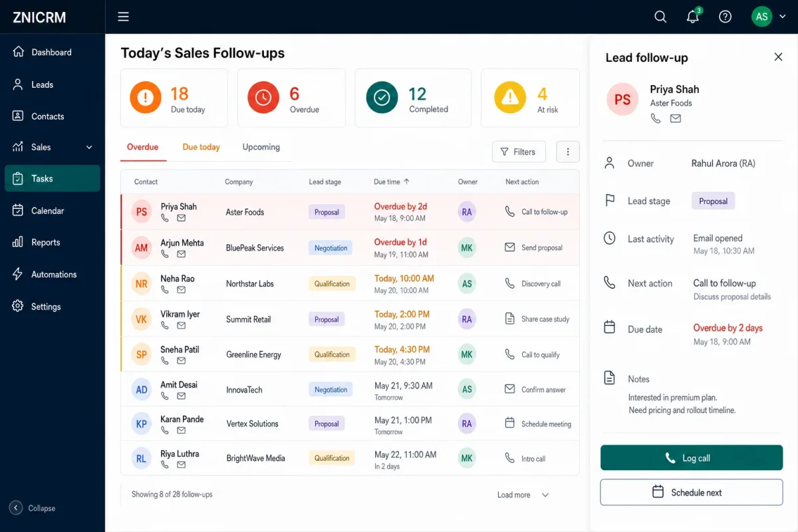Expand the Sales sidebar submenu chevron
The width and height of the screenshot is (798, 532).
tap(89, 147)
